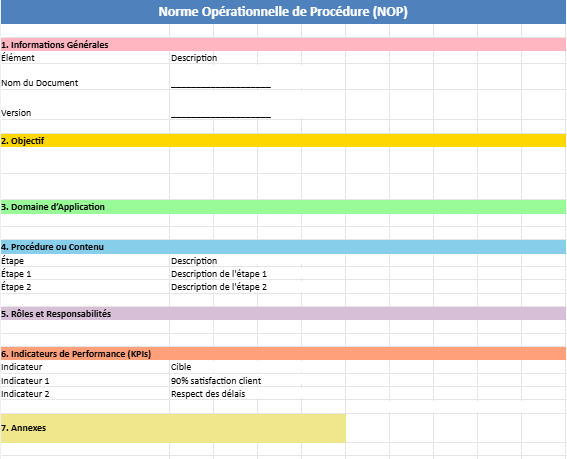The image size is (567, 459).
Task: Click the 'Indicateur 2' cell
Action: (x=85, y=394)
